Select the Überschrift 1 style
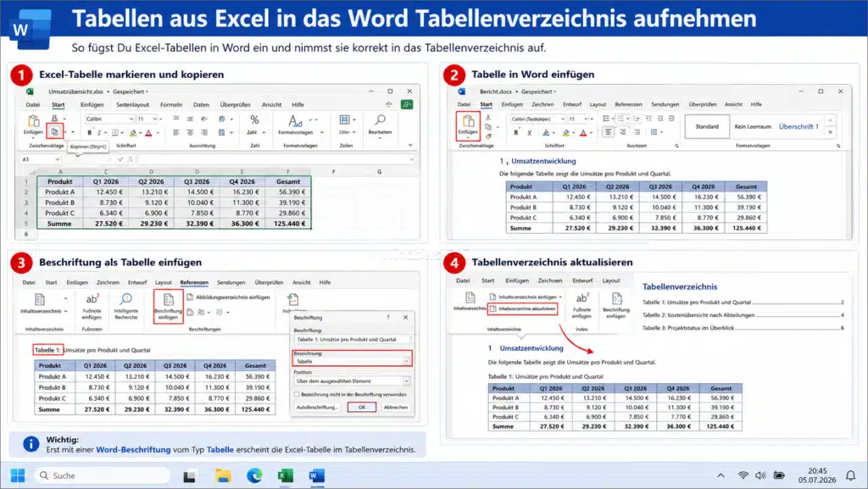868x489 pixels. 798,126
